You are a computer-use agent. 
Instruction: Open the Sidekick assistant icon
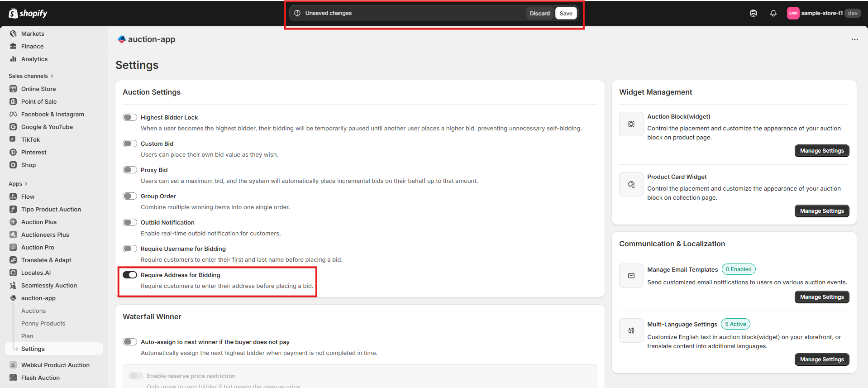click(753, 13)
